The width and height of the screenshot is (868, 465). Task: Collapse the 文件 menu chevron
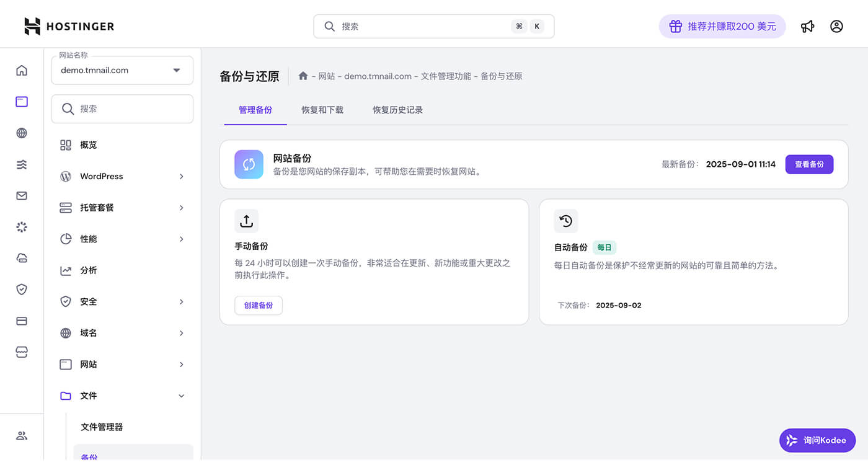coord(181,396)
